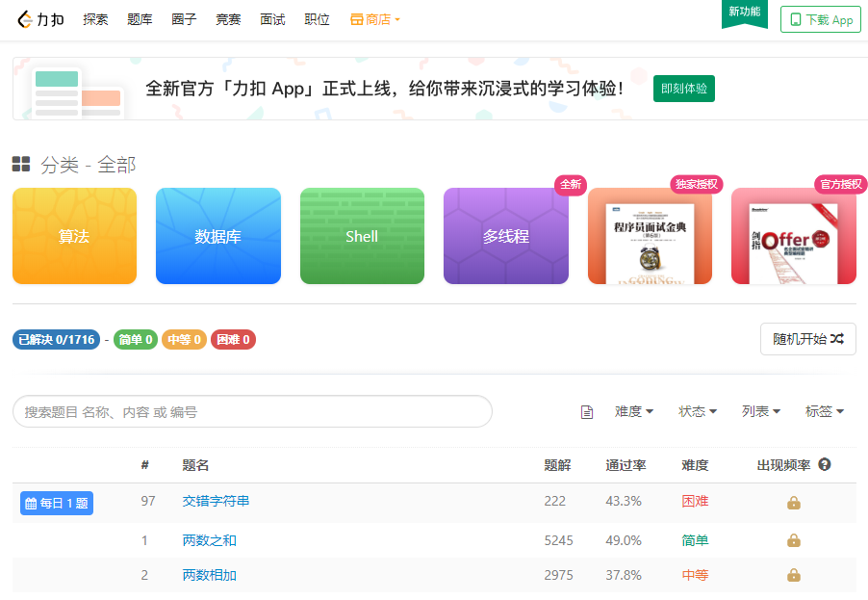868x600 pixels.
Task: Click the 已解决 0/1716 badge
Action: tap(56, 340)
